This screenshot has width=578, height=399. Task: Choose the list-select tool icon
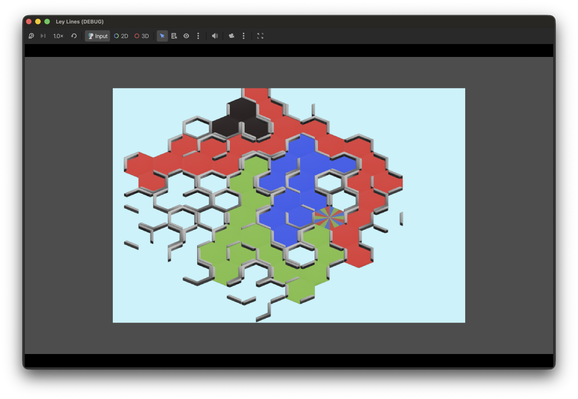(x=174, y=36)
